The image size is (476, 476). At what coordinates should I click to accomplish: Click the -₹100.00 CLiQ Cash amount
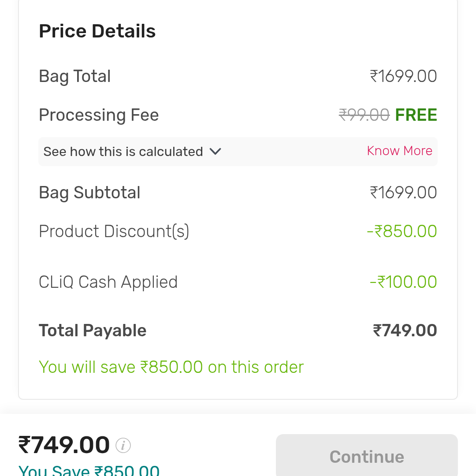403,282
